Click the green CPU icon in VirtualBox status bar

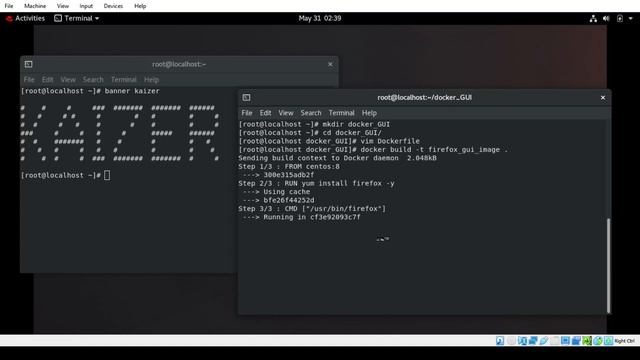click(x=587, y=341)
